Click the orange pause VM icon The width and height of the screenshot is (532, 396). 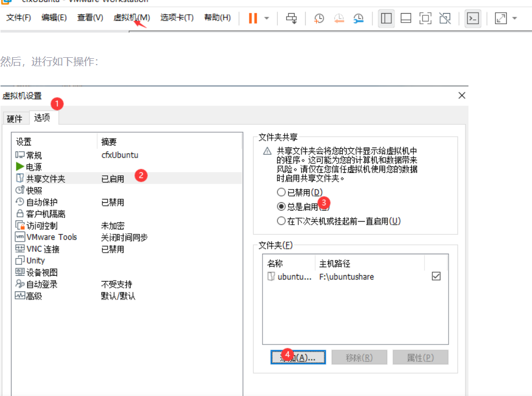253,18
